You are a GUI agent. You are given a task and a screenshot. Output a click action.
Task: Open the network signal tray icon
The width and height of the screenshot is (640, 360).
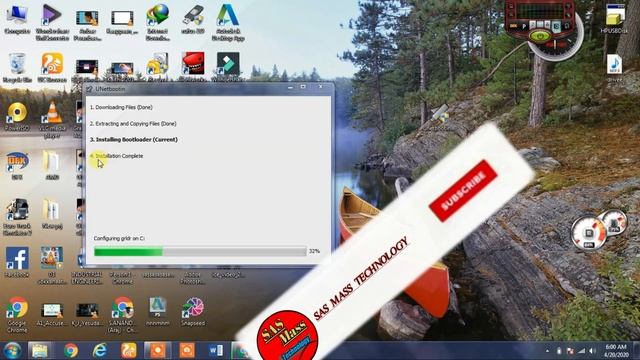coord(582,351)
